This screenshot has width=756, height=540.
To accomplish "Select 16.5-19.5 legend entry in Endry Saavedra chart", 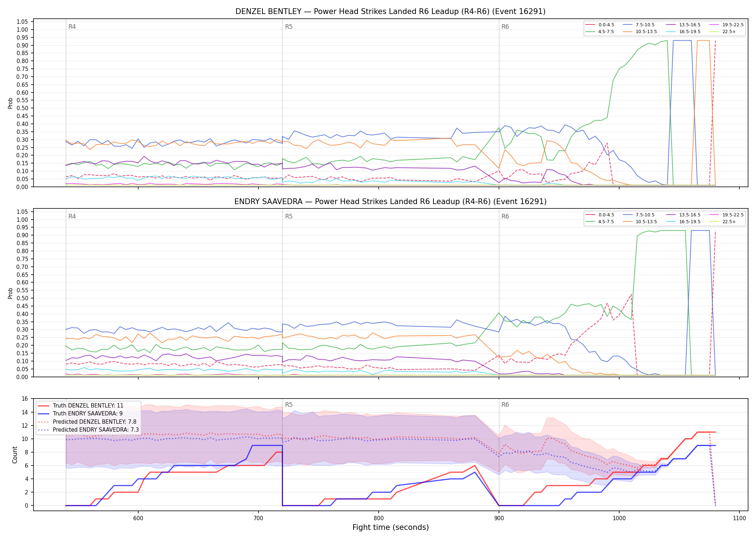I will [683, 222].
